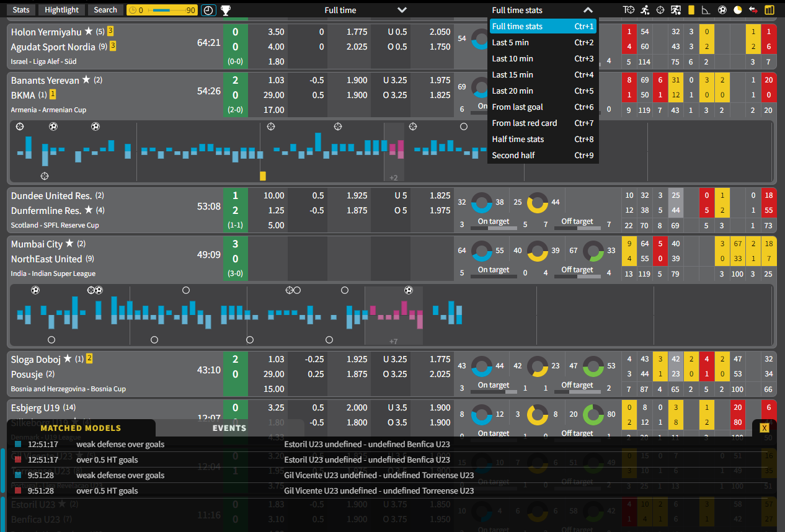Click the yellow card column icon
This screenshot has width=785, height=532.
(691, 10)
